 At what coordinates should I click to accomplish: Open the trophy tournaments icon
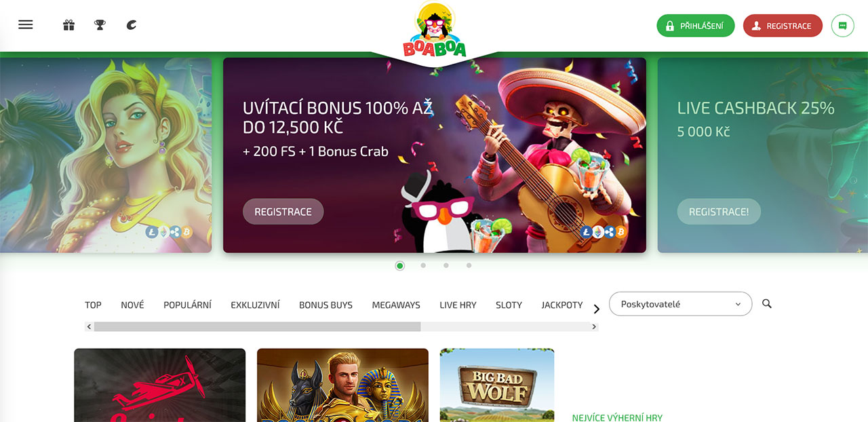[100, 25]
